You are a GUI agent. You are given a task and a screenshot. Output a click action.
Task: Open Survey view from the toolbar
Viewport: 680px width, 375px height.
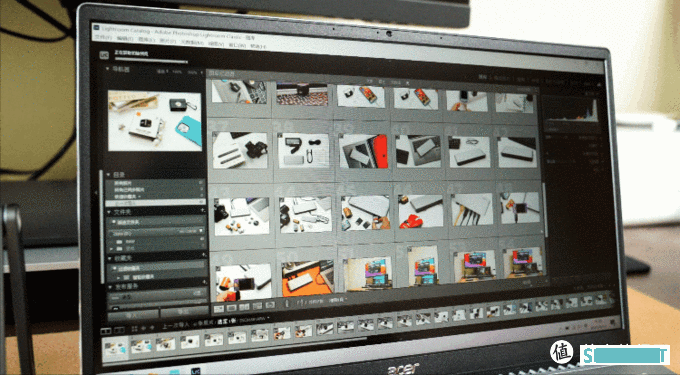[x=258, y=306]
